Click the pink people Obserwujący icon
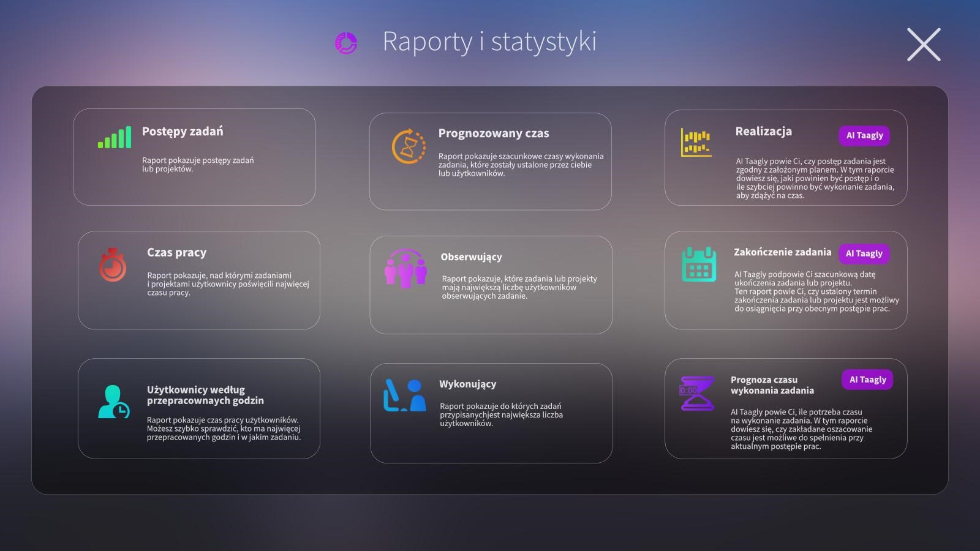980x551 pixels. [x=405, y=268]
